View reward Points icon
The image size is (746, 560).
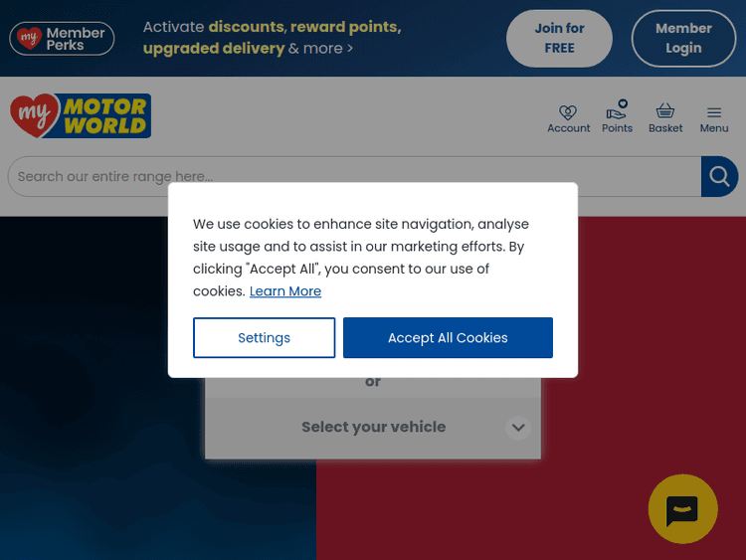pos(617,109)
